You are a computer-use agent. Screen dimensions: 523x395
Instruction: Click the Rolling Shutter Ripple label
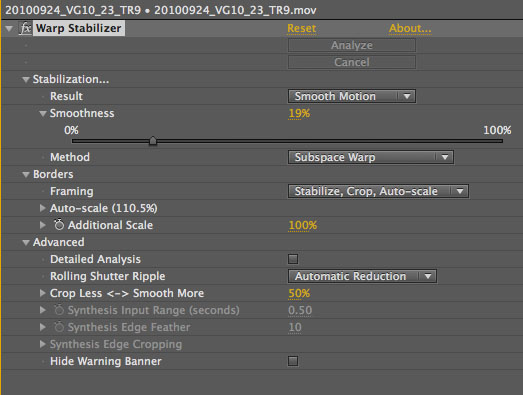click(x=108, y=276)
